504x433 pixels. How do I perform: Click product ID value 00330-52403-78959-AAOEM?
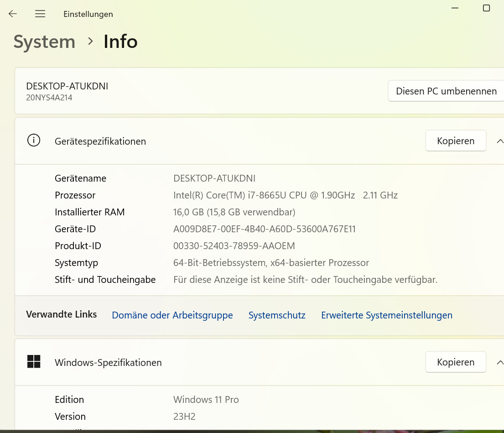pos(234,246)
